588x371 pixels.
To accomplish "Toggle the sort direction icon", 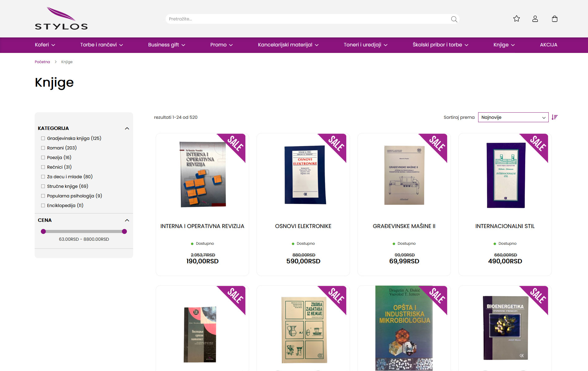I will [555, 117].
